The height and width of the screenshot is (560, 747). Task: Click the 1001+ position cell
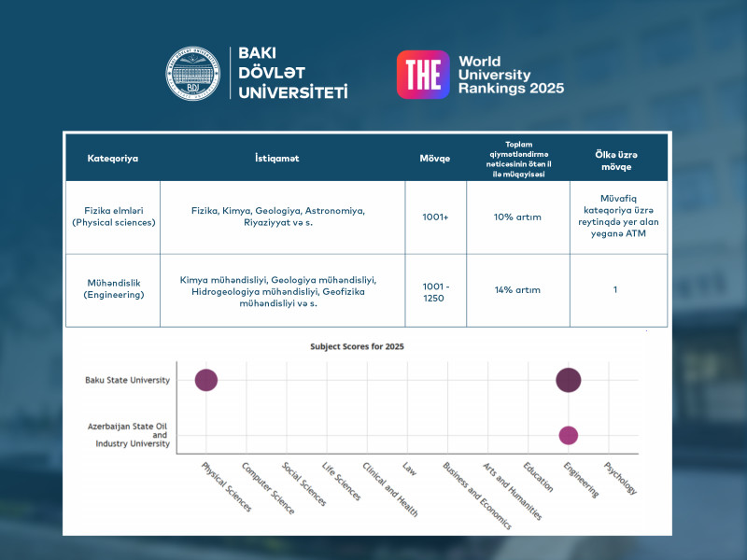click(x=435, y=217)
